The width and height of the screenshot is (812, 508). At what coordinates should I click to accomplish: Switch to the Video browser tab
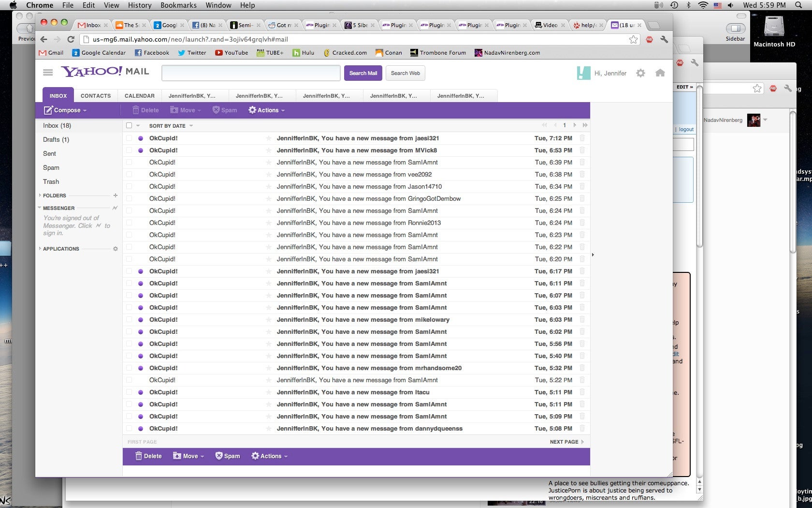[550, 25]
